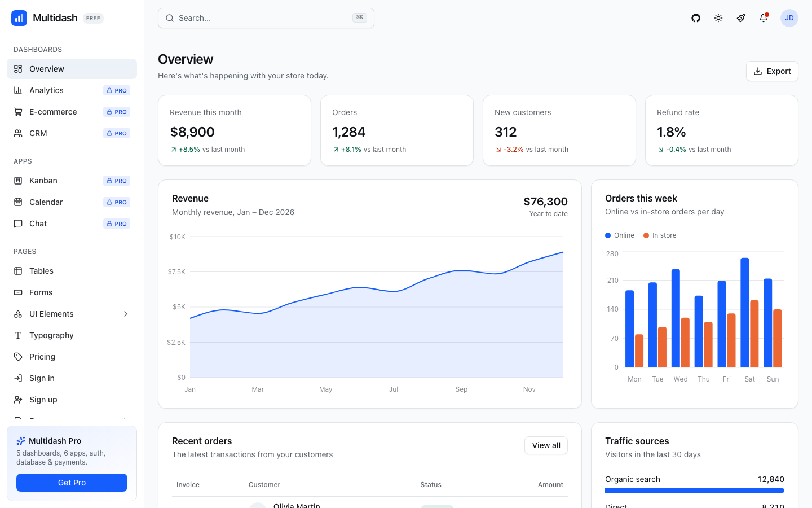Select Overview in the sidebar
Viewport: 812px width, 508px height.
(72, 69)
